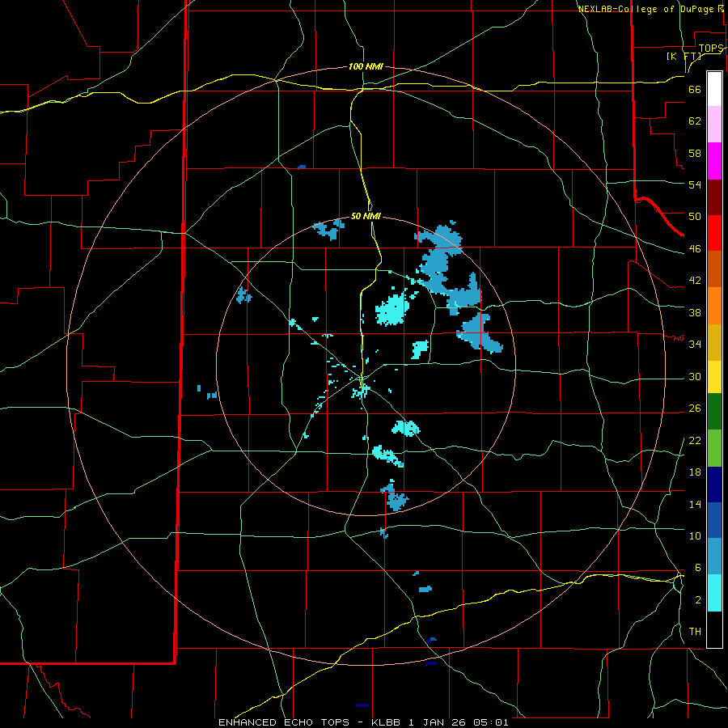Image resolution: width=728 pixels, height=728 pixels.
Task: Click the large cyan echo north of radar center
Action: pyautogui.click(x=393, y=309)
